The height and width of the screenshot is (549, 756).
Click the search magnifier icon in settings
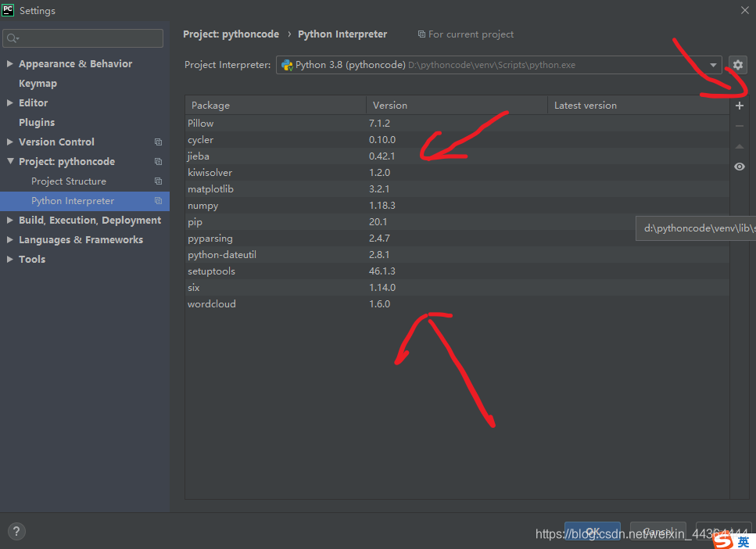click(13, 38)
